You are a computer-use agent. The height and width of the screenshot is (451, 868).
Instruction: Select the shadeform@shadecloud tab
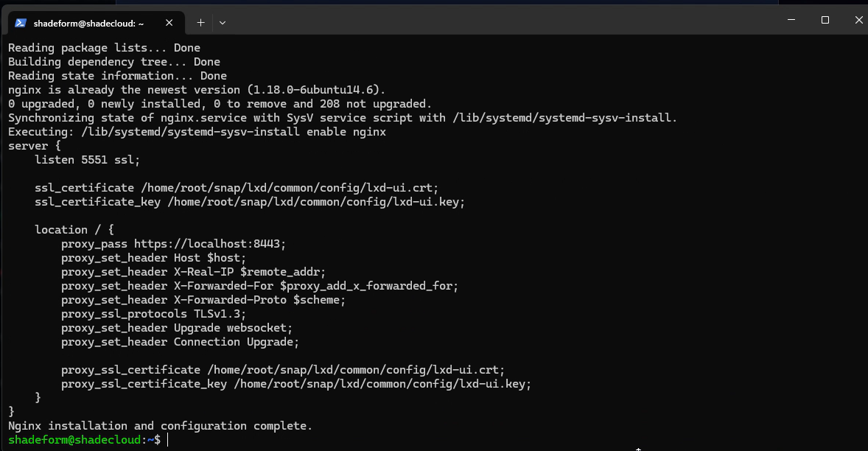coord(88,22)
